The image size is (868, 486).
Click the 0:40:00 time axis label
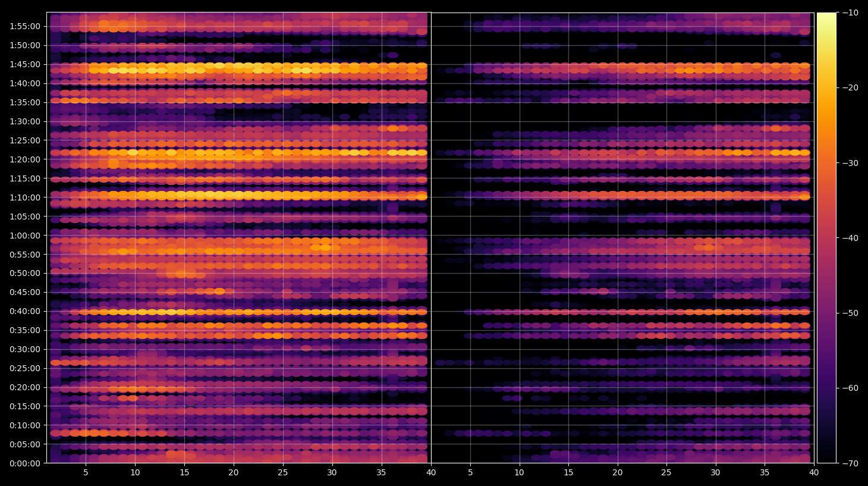click(x=25, y=311)
